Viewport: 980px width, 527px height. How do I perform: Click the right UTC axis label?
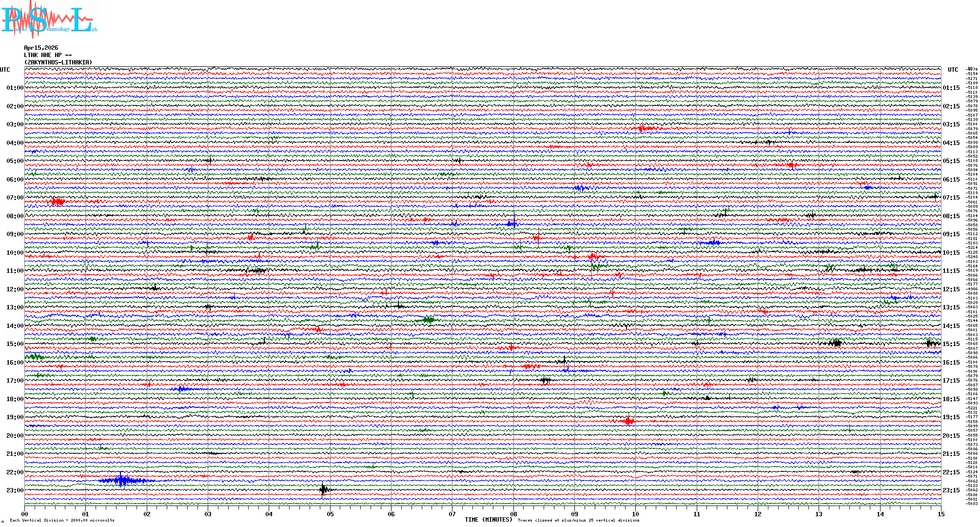pyautogui.click(x=953, y=70)
